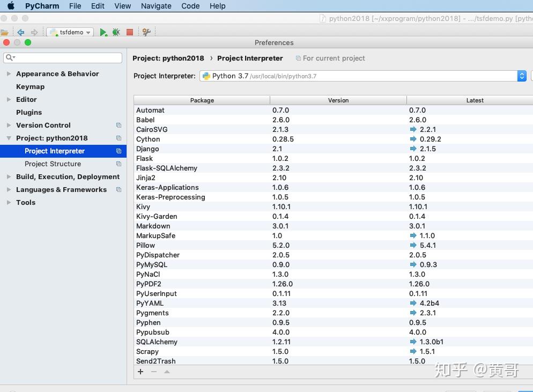This screenshot has width=533, height=392.
Task: Click the blue Back arrow
Action: (x=21, y=32)
